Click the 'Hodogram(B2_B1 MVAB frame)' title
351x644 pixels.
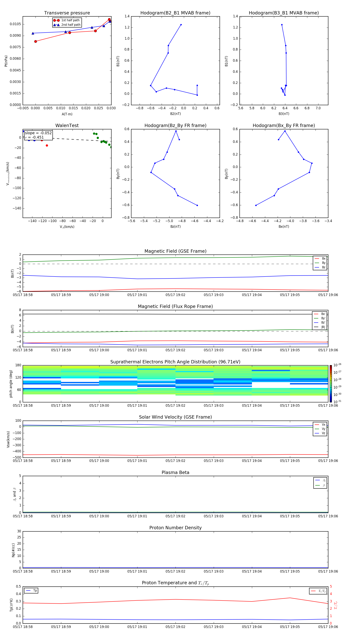(x=175, y=13)
